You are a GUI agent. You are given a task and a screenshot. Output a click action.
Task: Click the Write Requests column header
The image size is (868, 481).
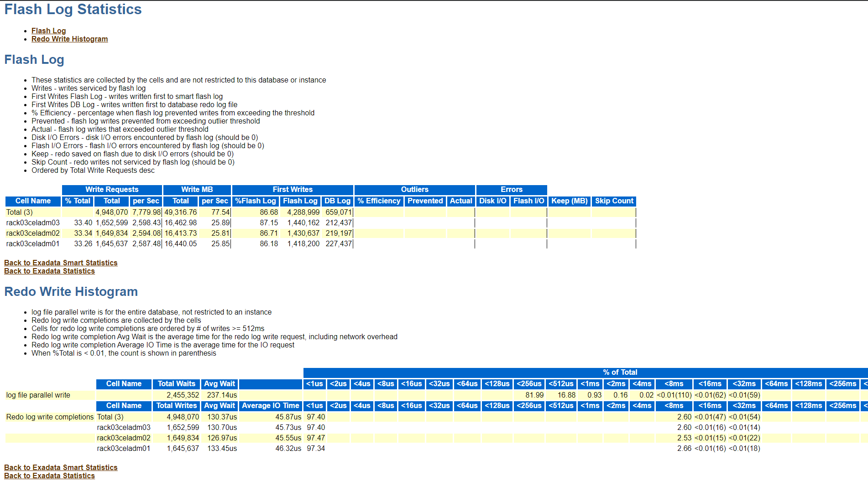point(112,189)
